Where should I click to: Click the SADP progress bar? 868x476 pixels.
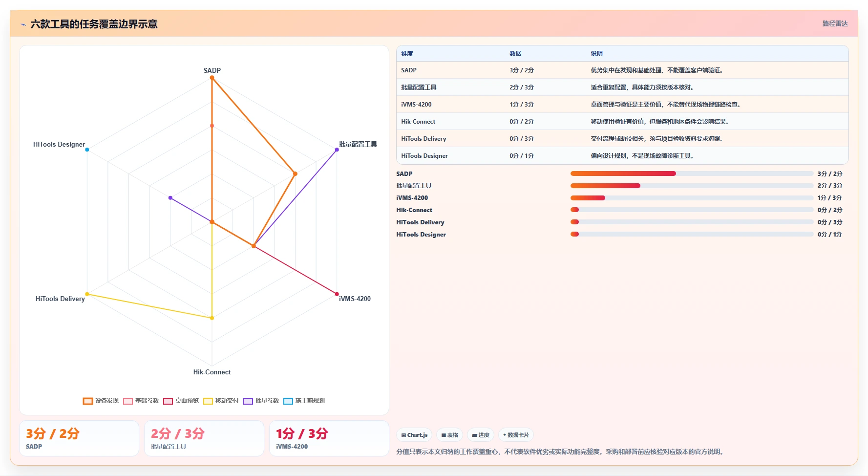pyautogui.click(x=692, y=173)
